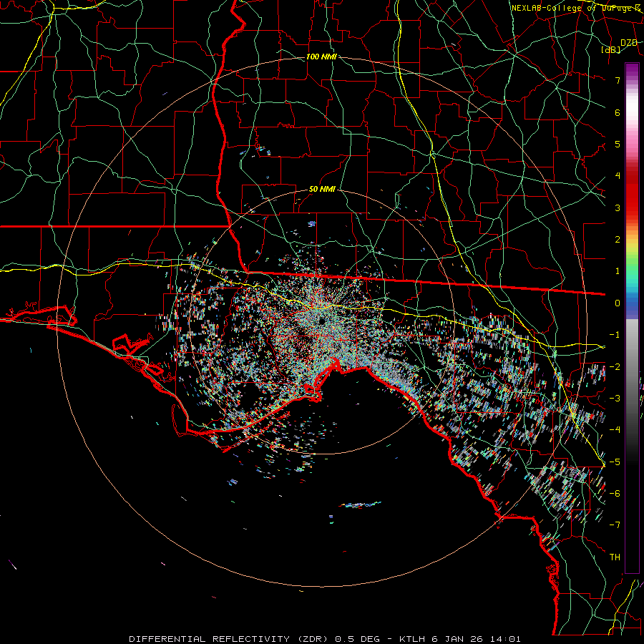Click the "-7" value on the color scale
The image size is (644, 644).
point(615,525)
